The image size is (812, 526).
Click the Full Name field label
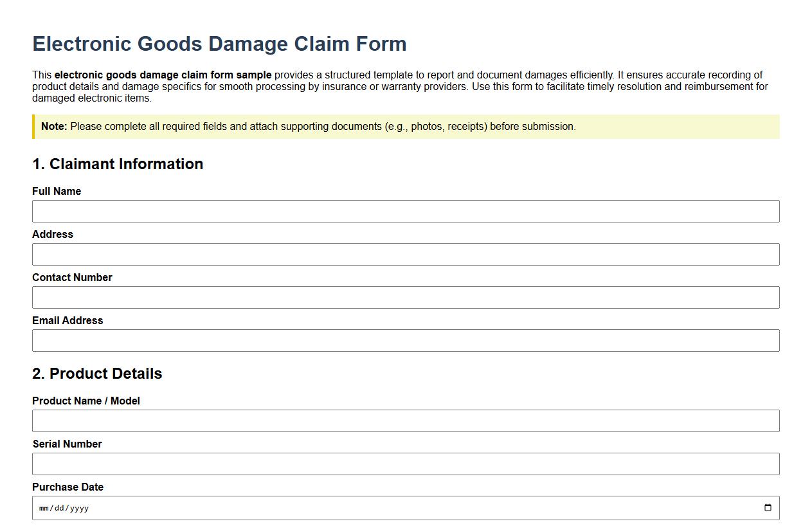[x=56, y=191]
